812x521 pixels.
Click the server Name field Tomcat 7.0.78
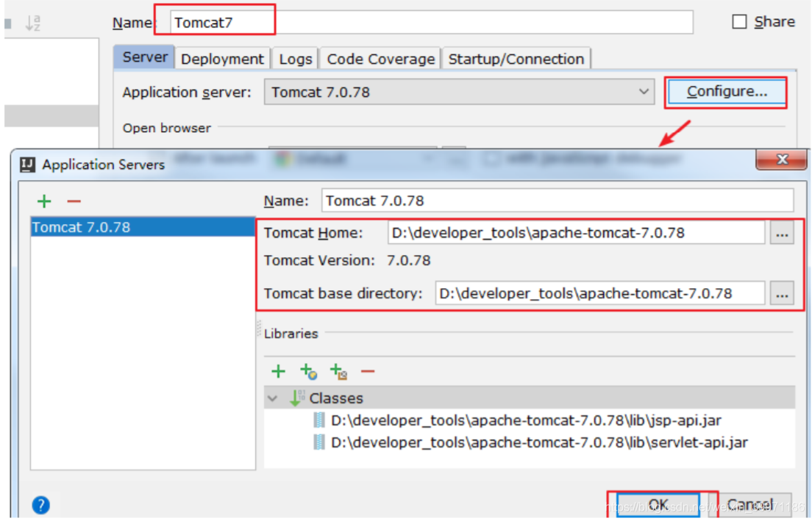click(x=558, y=201)
